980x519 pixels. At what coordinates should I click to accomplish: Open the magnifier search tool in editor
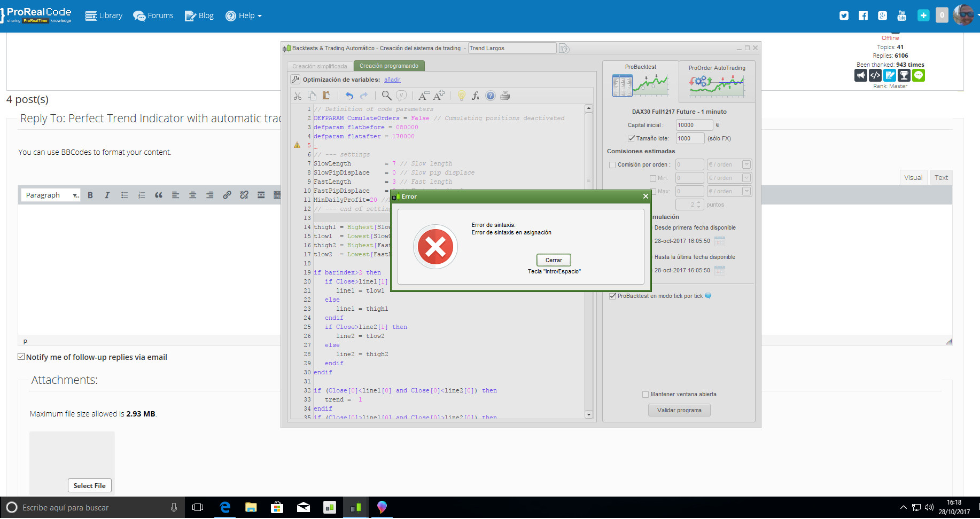click(x=386, y=96)
